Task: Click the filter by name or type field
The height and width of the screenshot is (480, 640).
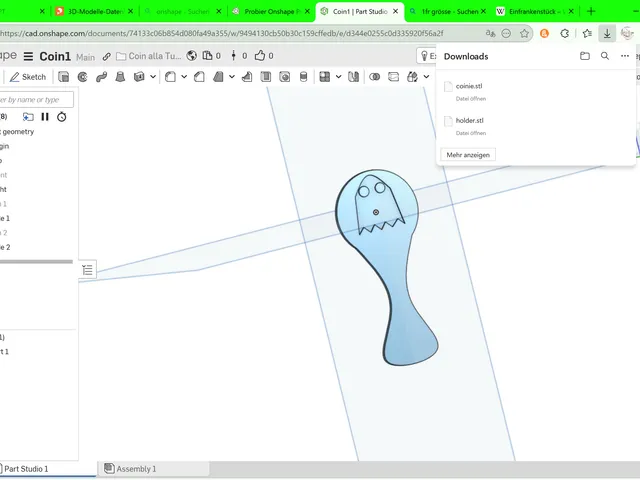Action: (36, 100)
